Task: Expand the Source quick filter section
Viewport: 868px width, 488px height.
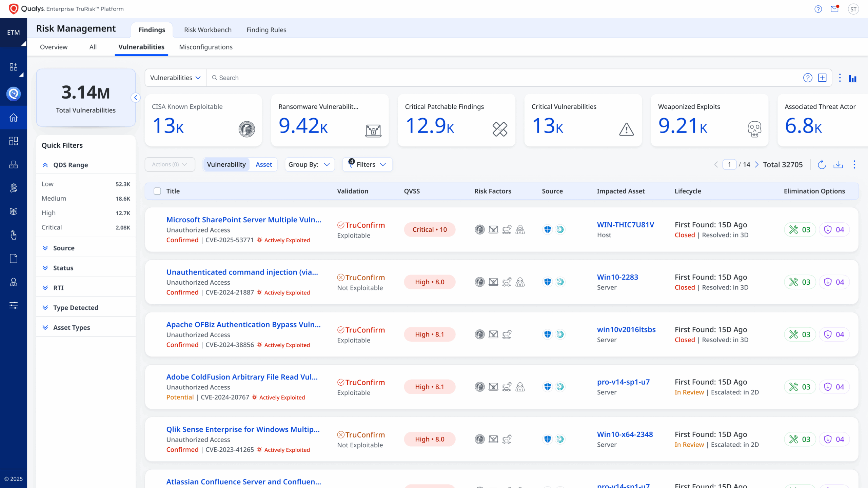Action: tap(64, 248)
